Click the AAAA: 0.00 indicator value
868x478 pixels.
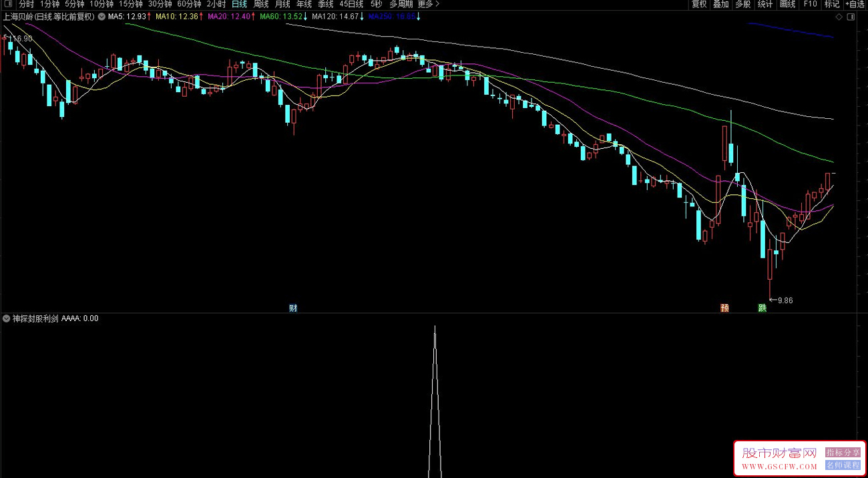click(x=80, y=318)
